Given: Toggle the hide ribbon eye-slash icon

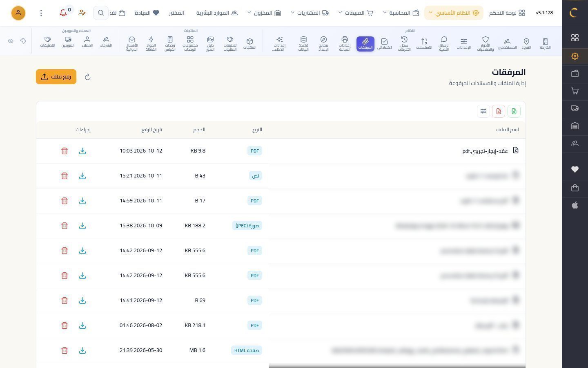Looking at the screenshot, I should pos(11,41).
